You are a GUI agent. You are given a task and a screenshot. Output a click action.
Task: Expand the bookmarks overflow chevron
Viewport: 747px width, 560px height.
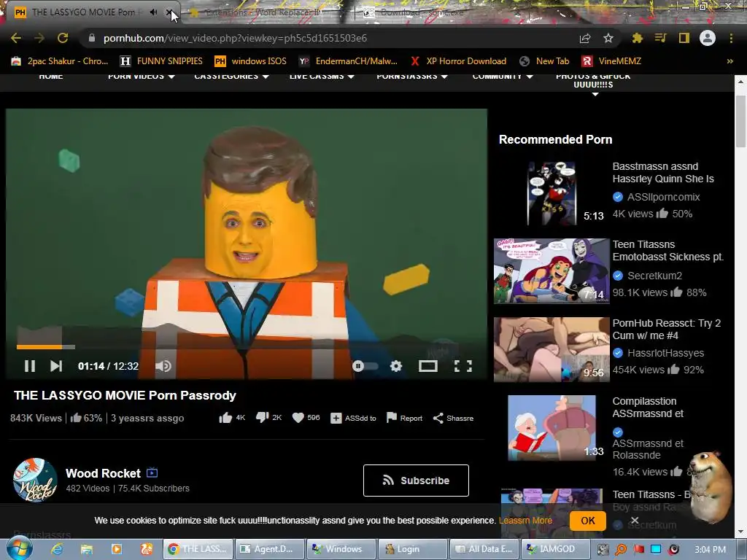[x=729, y=61]
